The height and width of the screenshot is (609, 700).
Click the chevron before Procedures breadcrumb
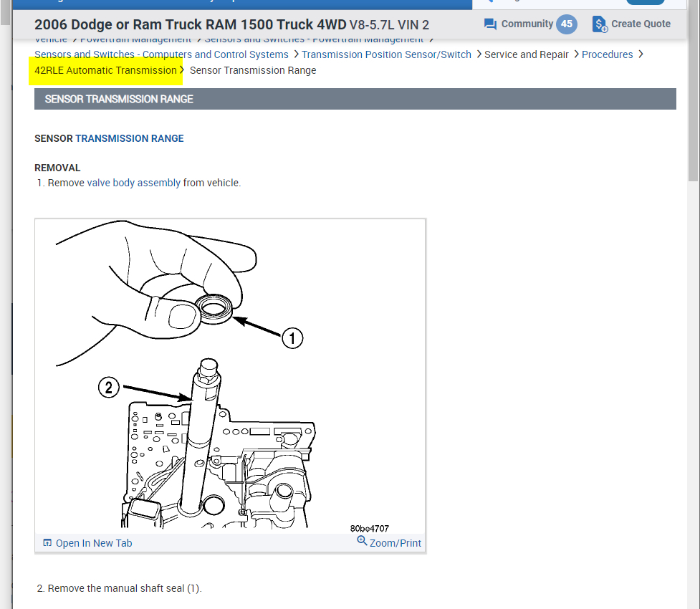coord(576,54)
